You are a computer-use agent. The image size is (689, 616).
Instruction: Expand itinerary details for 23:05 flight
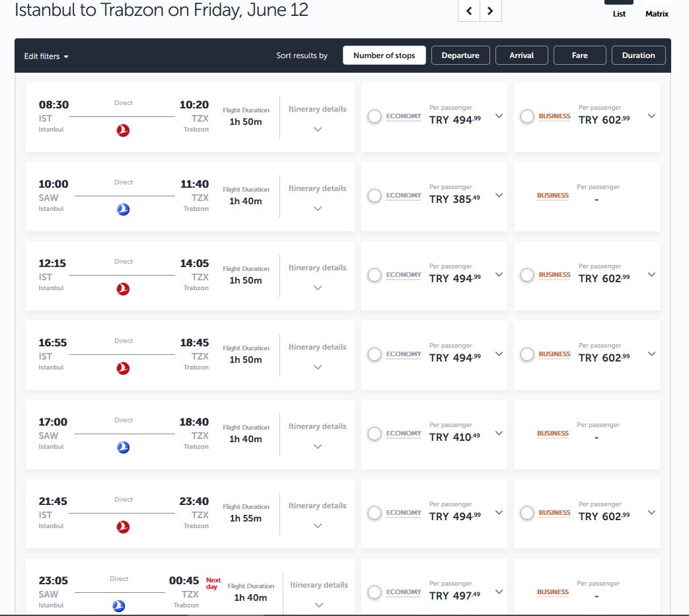pos(320,605)
